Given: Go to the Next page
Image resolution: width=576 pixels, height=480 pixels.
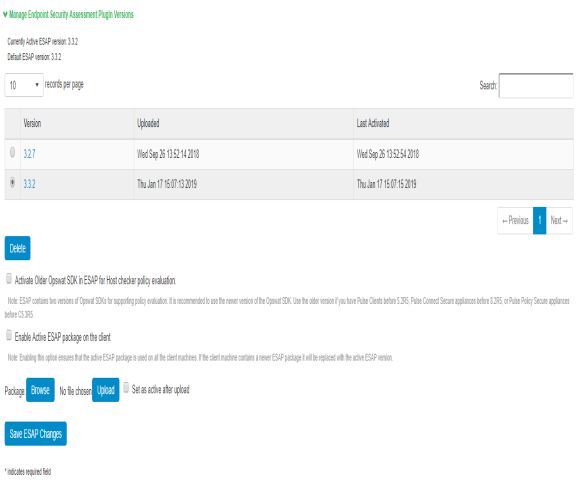Looking at the screenshot, I should [x=559, y=220].
